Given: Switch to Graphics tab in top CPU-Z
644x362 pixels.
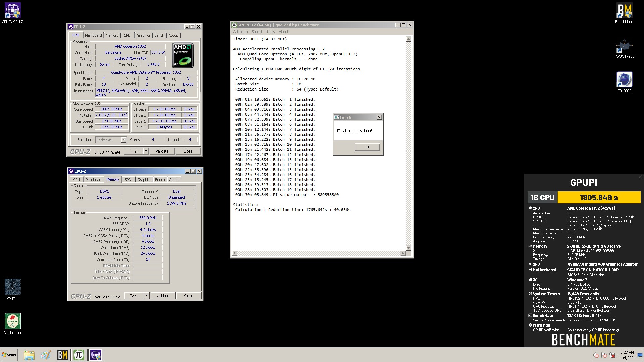Looking at the screenshot, I should pyautogui.click(x=144, y=35).
